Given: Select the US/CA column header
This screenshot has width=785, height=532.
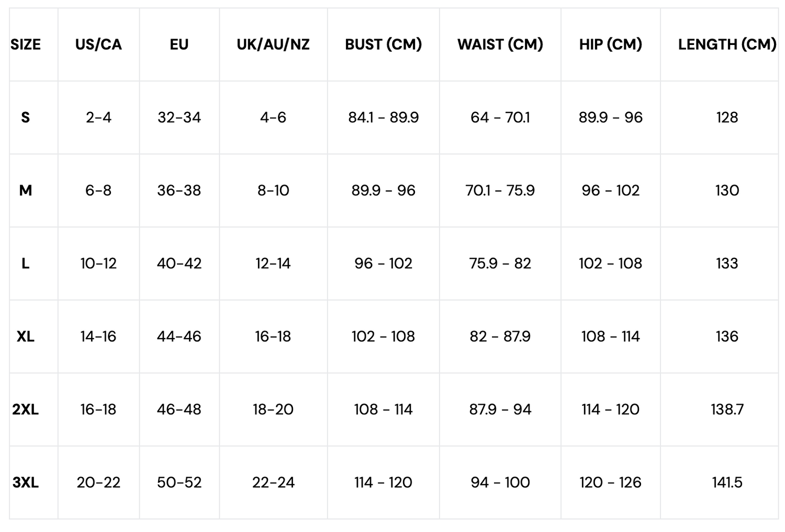Looking at the screenshot, I should [x=98, y=44].
